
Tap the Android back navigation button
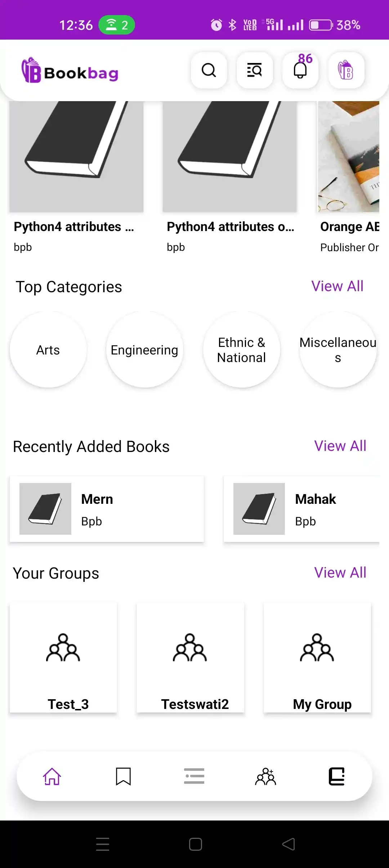click(289, 844)
